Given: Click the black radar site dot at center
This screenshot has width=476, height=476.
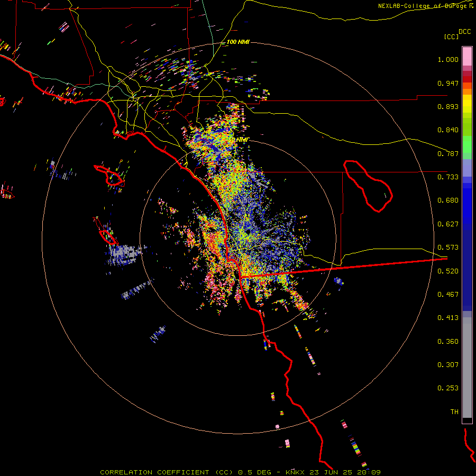Looking at the screenshot, I should pyautogui.click(x=248, y=232).
